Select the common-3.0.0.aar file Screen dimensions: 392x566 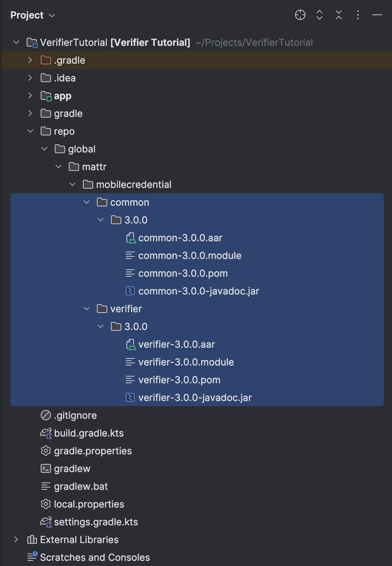(x=180, y=238)
